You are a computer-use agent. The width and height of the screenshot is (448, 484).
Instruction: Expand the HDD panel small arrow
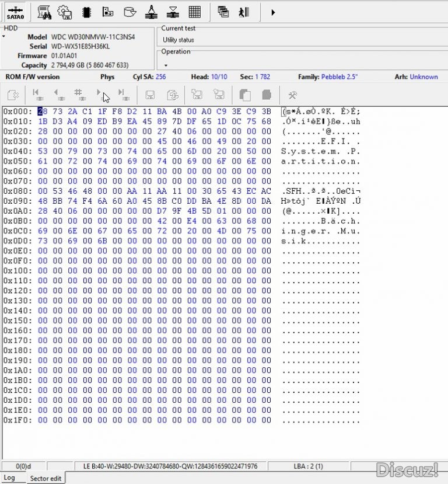coord(3,36)
